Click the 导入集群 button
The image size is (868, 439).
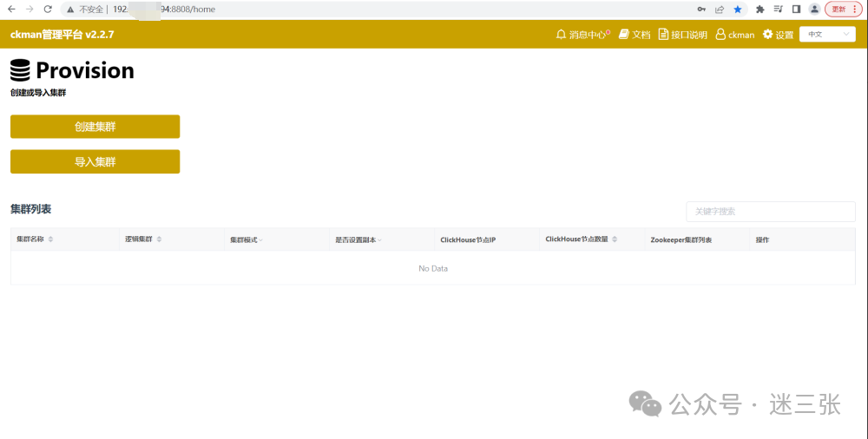[95, 161]
